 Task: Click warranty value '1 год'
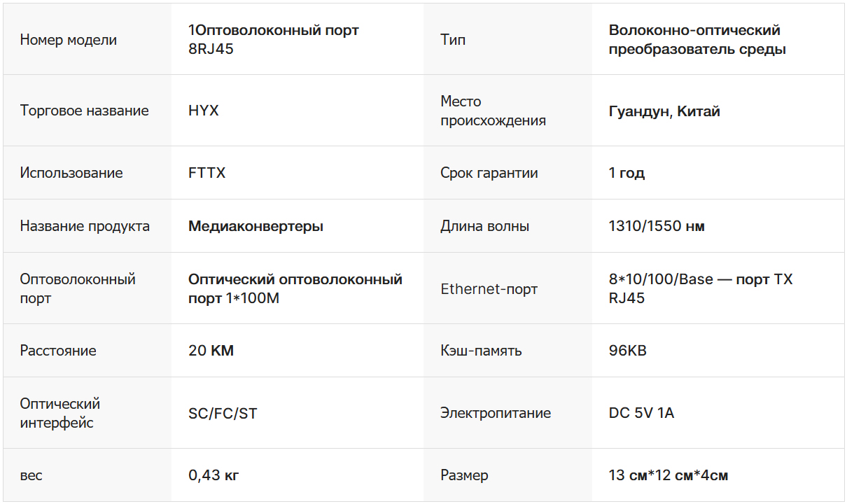(x=626, y=173)
